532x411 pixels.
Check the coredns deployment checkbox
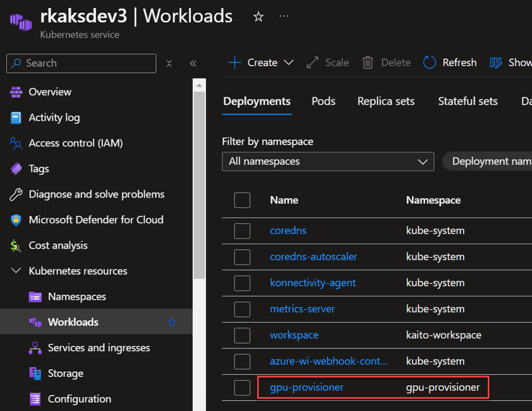coord(242,231)
